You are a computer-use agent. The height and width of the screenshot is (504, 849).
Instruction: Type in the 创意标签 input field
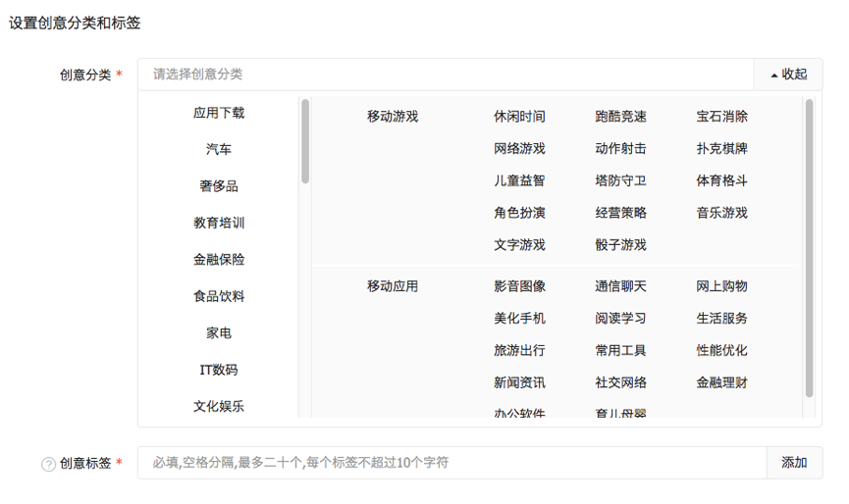(x=451, y=463)
